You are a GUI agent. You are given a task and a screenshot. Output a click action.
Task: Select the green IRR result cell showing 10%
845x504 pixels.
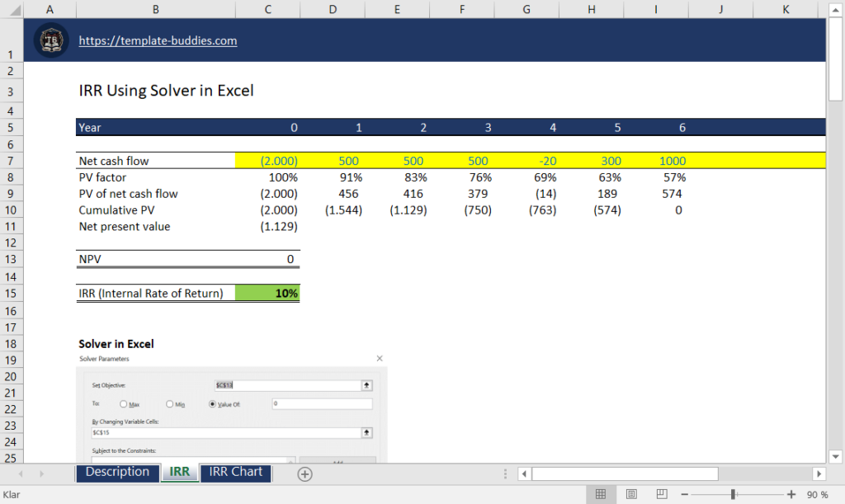tap(267, 292)
